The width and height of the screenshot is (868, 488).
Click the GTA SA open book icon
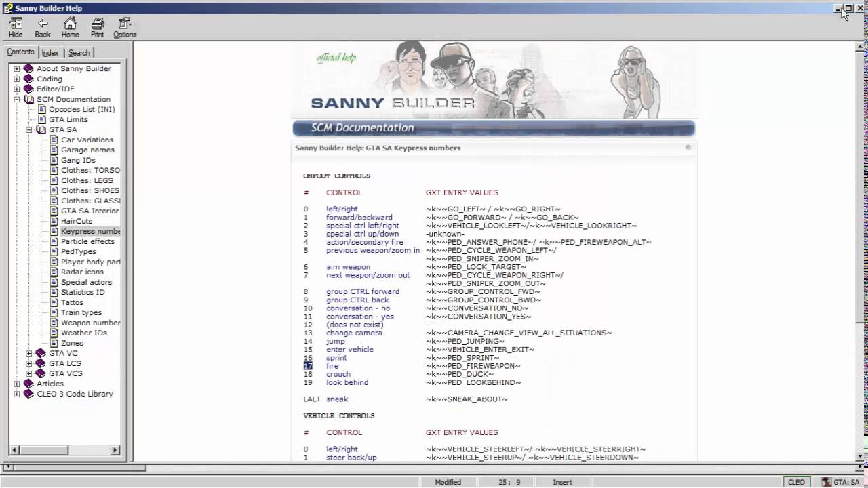click(x=41, y=129)
